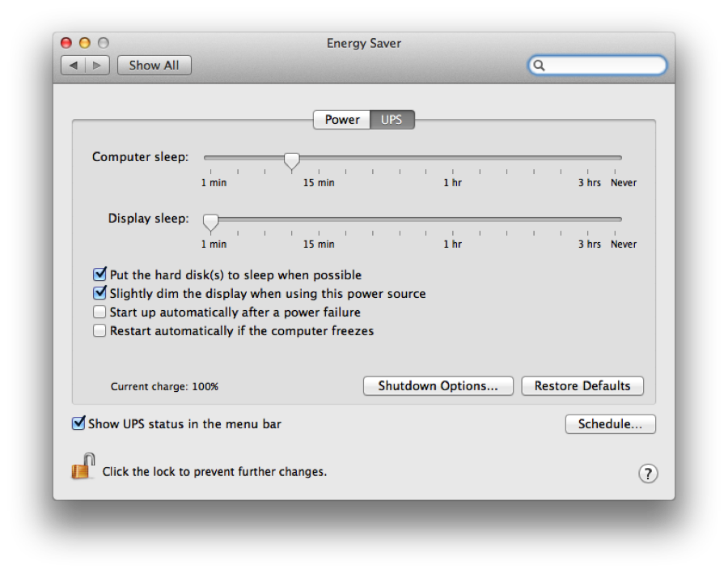Open help with the question mark button
This screenshot has width=728, height=574.
648,474
